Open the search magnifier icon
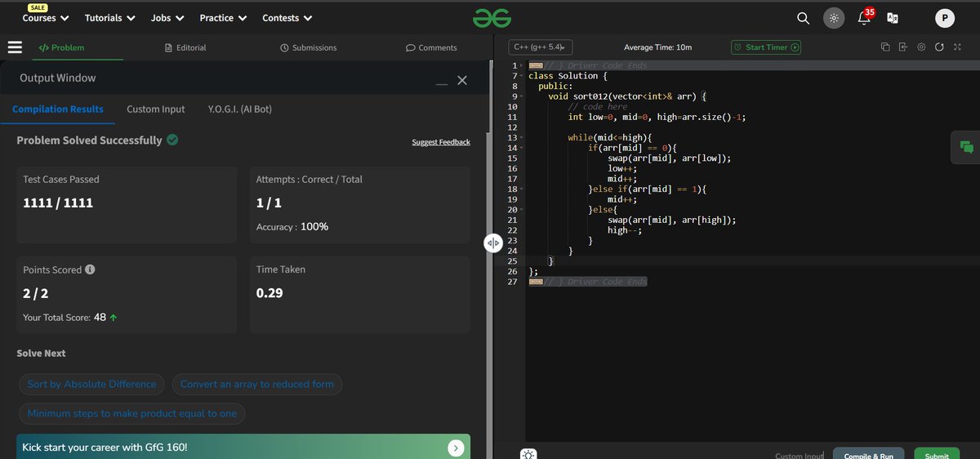This screenshot has height=459, width=980. 804,18
